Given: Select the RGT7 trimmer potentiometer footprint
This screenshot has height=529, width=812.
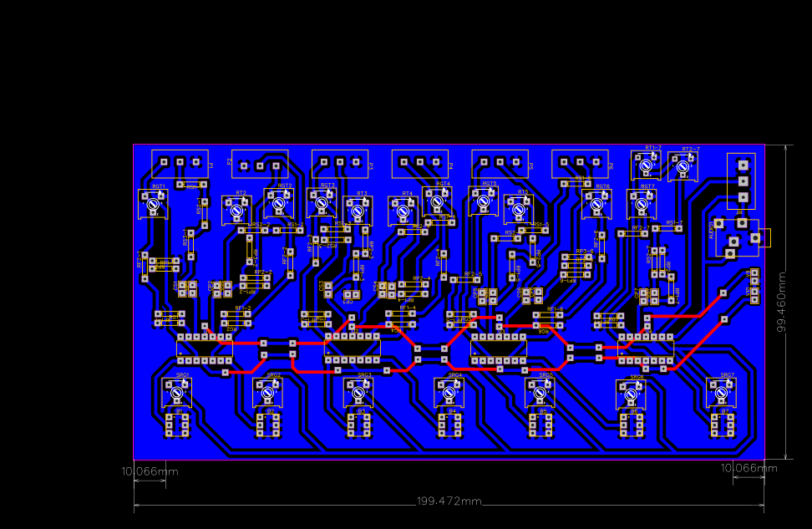Looking at the screenshot, I should 641,206.
